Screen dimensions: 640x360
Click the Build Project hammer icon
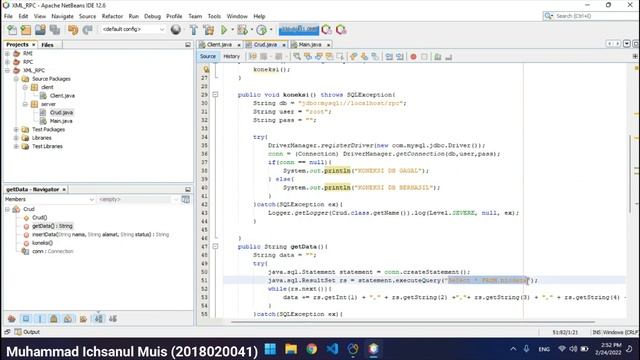tap(194, 30)
